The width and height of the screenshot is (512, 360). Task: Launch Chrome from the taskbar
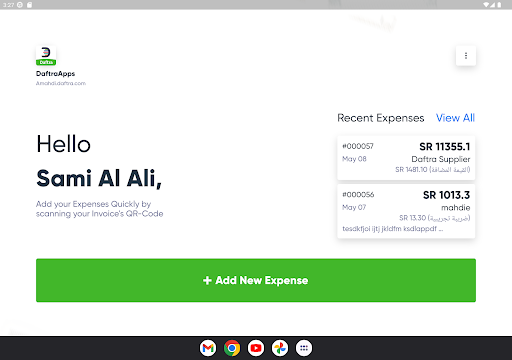coord(232,348)
